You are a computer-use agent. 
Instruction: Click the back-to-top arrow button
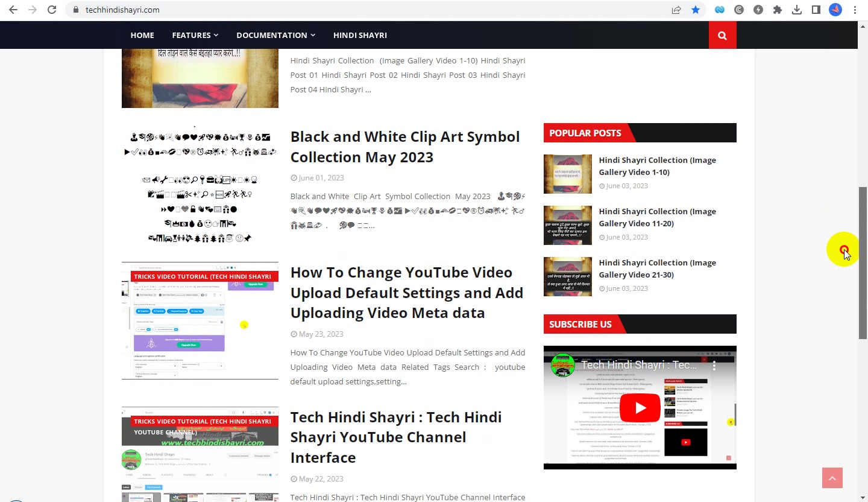(832, 478)
